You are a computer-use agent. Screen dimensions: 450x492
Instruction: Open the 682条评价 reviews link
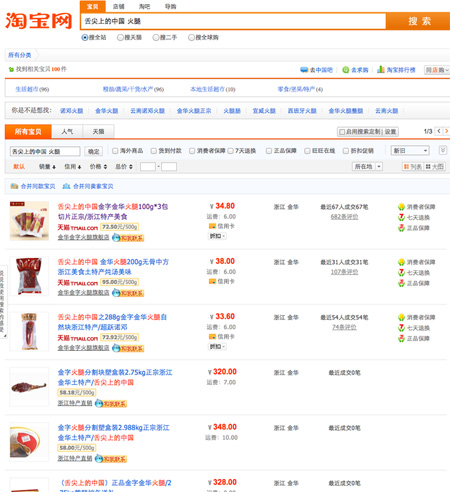[x=344, y=217]
